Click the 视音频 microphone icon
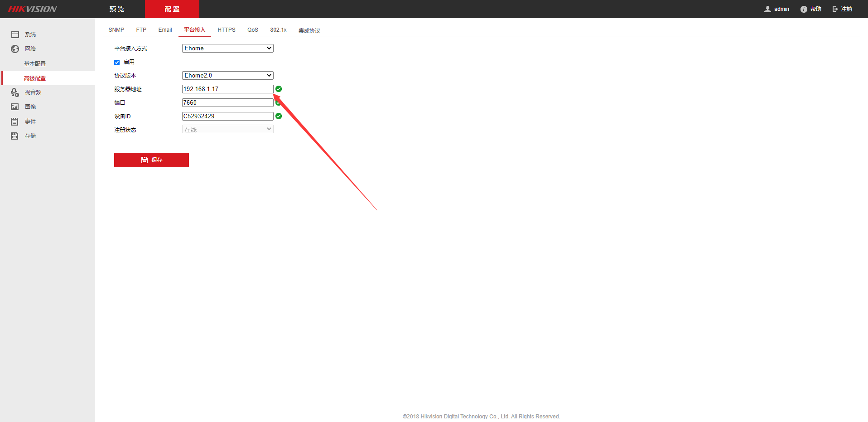This screenshot has width=868, height=422. point(15,92)
